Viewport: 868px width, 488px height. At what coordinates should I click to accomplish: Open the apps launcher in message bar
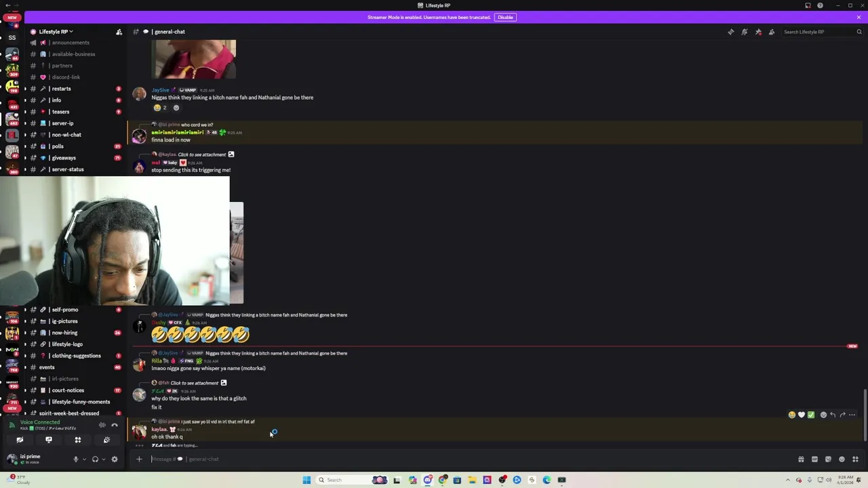tap(855, 459)
